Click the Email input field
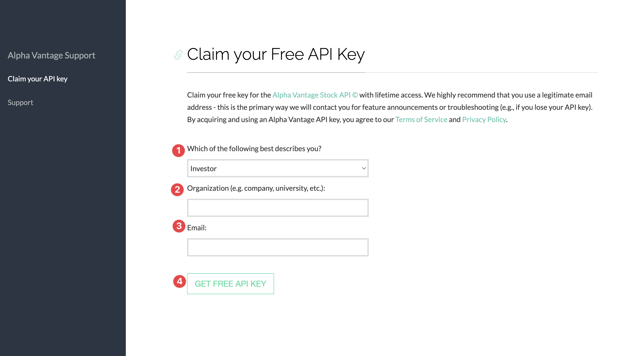This screenshot has height=356, width=644. (x=277, y=247)
